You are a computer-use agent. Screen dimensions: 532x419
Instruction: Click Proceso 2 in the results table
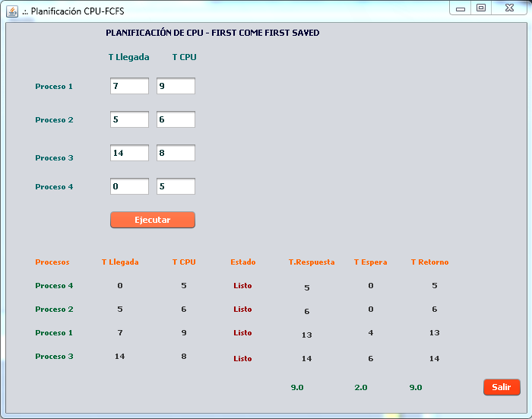[x=54, y=309]
